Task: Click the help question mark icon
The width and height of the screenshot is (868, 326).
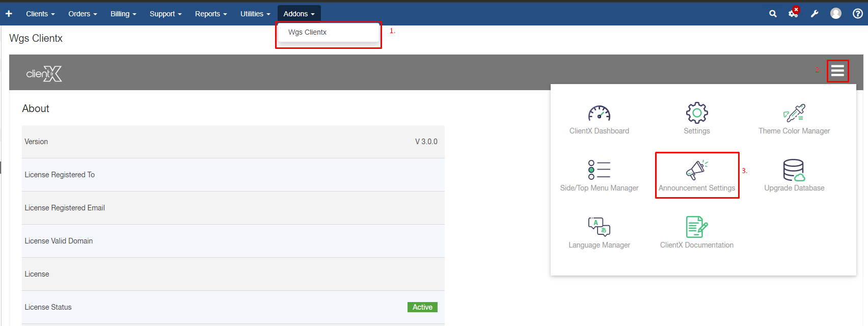Action: point(858,14)
